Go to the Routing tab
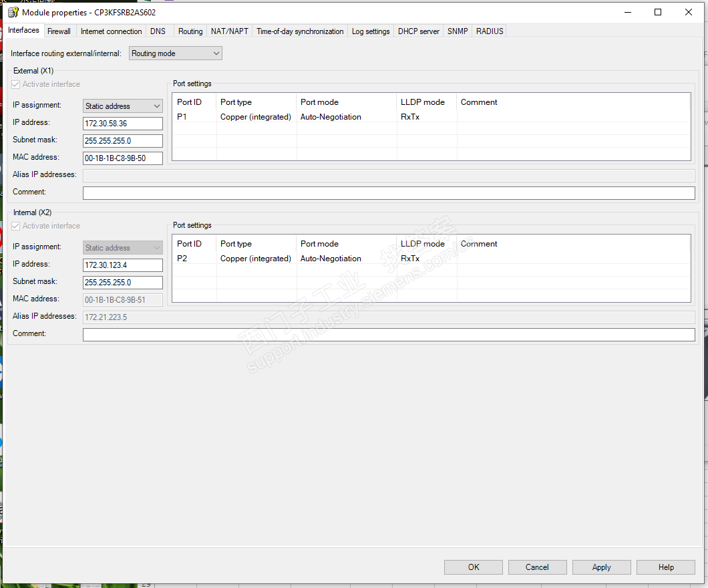This screenshot has width=708, height=588. click(190, 31)
